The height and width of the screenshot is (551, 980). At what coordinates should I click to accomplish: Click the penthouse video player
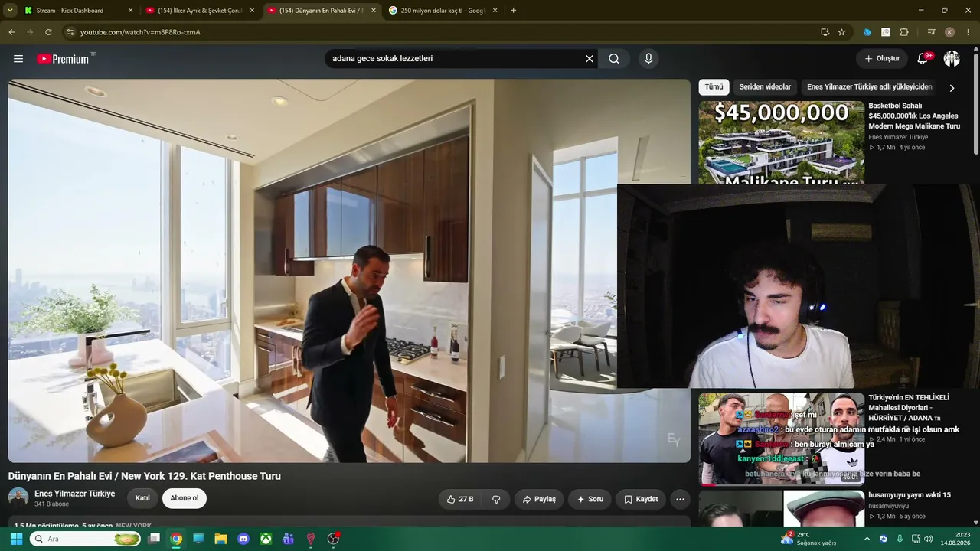click(x=349, y=271)
